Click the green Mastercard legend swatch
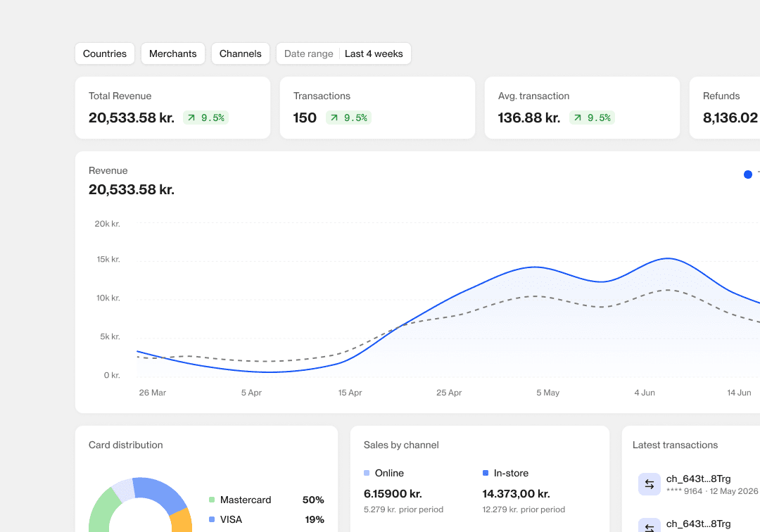 [212, 500]
